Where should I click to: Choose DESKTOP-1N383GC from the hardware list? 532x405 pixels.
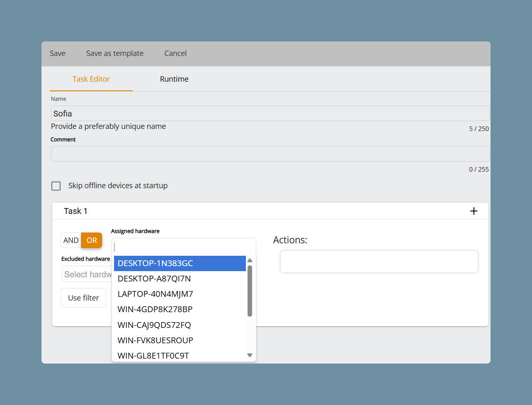pos(180,263)
